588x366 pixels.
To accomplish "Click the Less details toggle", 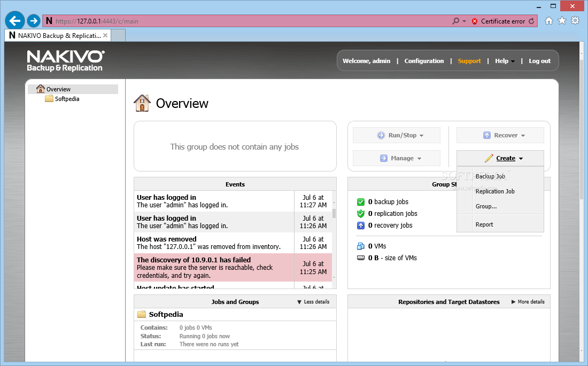I will [313, 302].
